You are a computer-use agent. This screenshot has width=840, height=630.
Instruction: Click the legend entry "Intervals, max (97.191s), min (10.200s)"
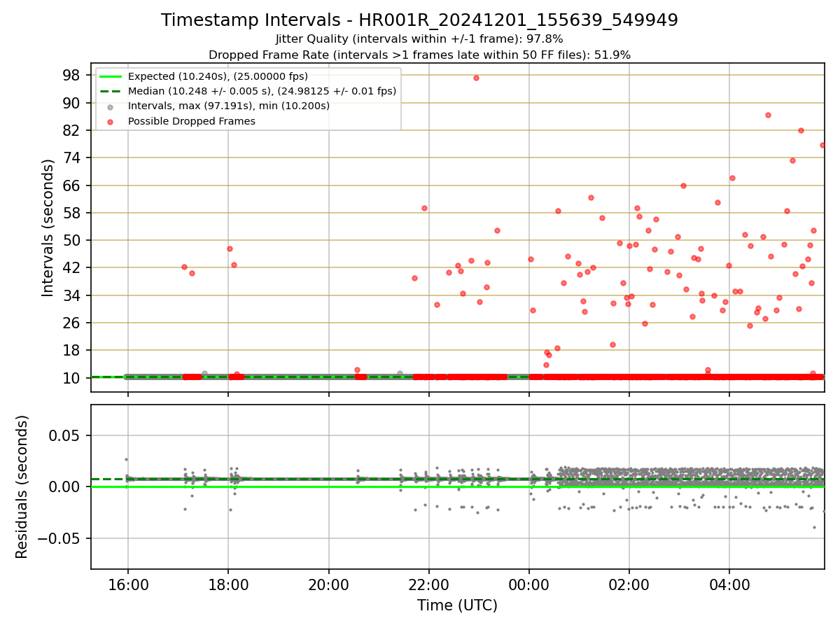pyautogui.click(x=229, y=106)
